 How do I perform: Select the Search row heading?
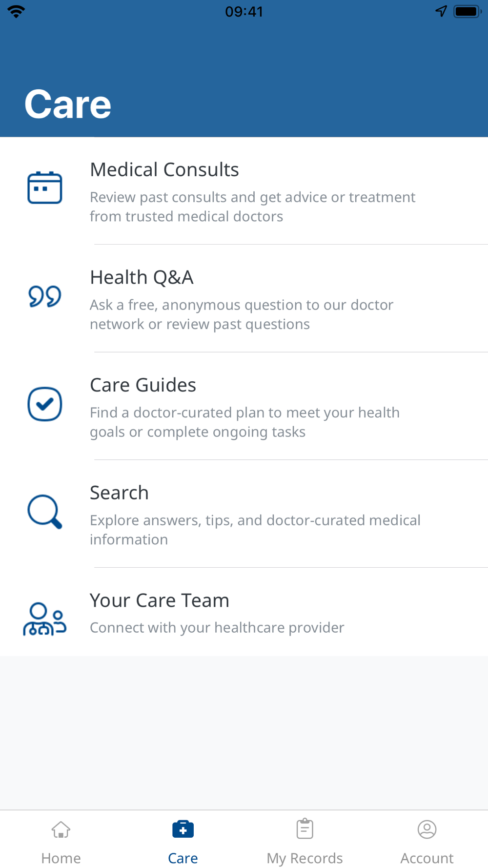pyautogui.click(x=119, y=493)
